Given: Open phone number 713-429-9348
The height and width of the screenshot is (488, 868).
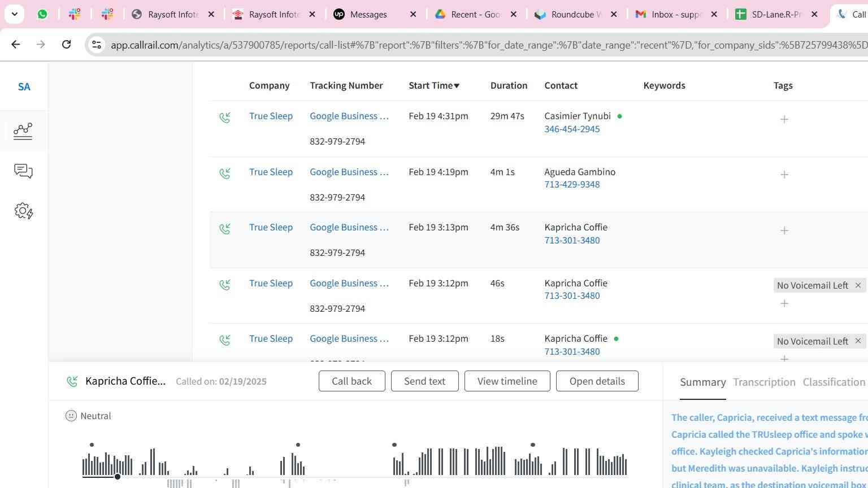Looking at the screenshot, I should point(572,184).
